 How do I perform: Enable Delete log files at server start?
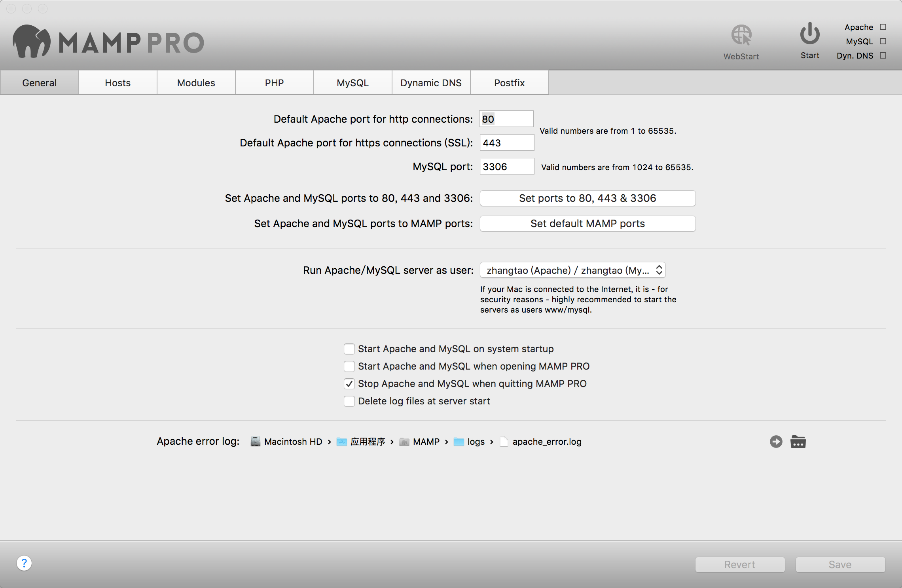pyautogui.click(x=349, y=401)
